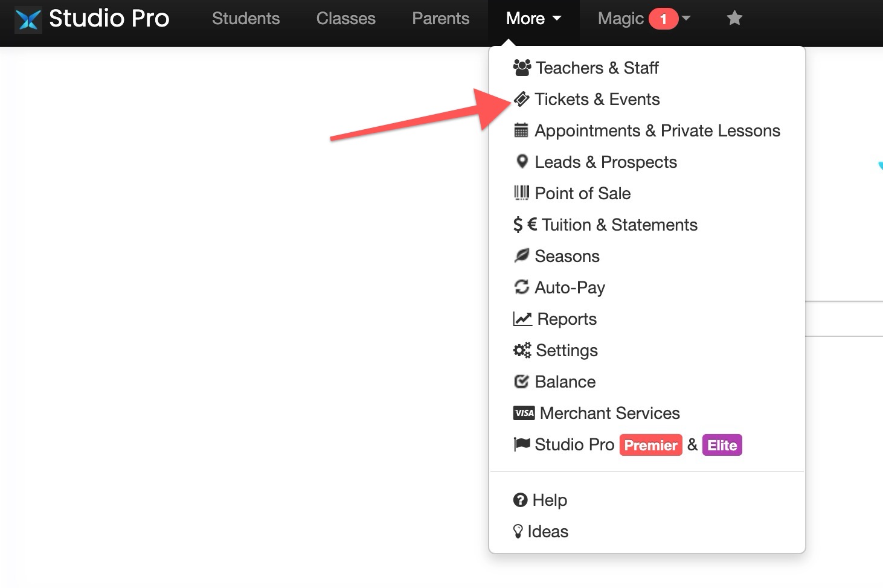Screen dimensions: 883x588
Task: Open the Magic notification badge showing 1
Action: coord(663,19)
